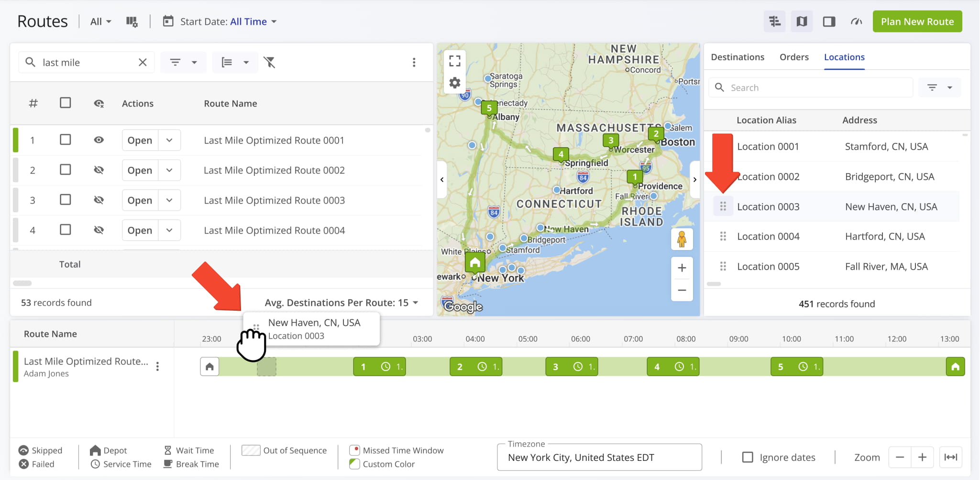Click the drag handle for Location 0003
Image resolution: width=980 pixels, height=480 pixels.
click(723, 207)
